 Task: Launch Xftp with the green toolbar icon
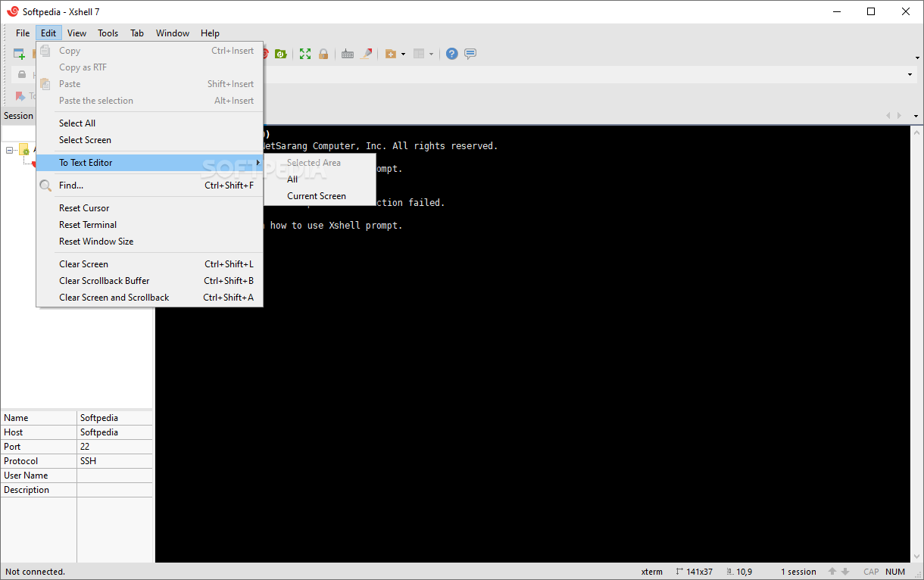point(281,54)
